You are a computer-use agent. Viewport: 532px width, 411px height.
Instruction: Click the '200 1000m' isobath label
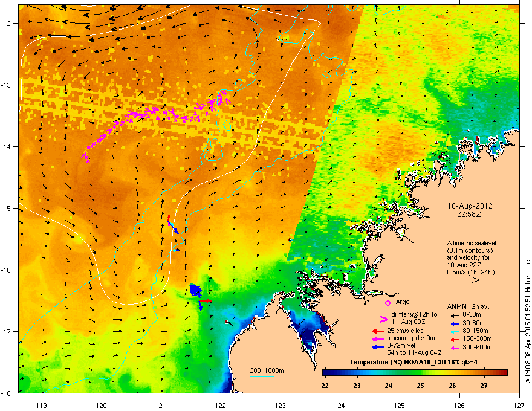[x=267, y=371]
